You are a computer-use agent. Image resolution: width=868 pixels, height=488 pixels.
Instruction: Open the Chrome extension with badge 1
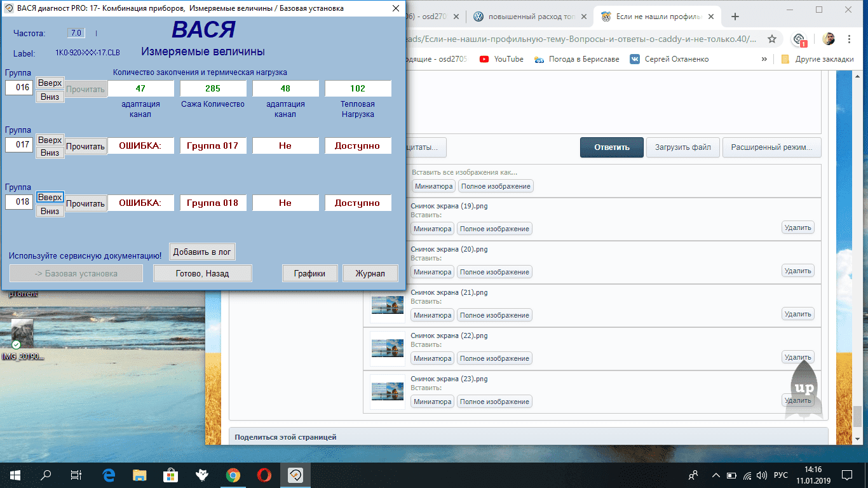click(x=800, y=39)
